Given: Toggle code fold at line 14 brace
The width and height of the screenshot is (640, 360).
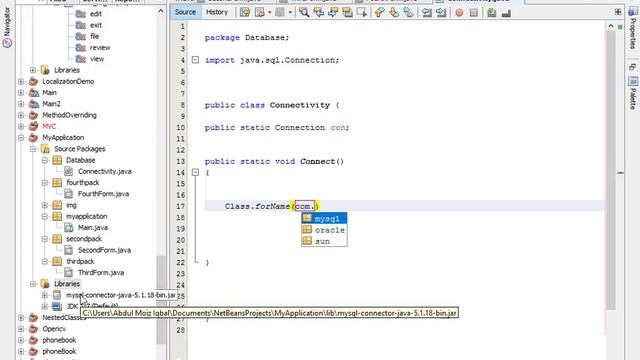Looking at the screenshot, I should pyautogui.click(x=196, y=172).
